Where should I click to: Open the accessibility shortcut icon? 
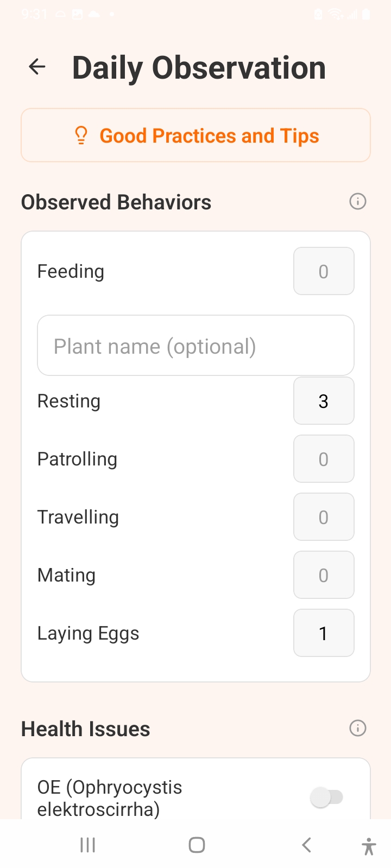[x=369, y=846]
